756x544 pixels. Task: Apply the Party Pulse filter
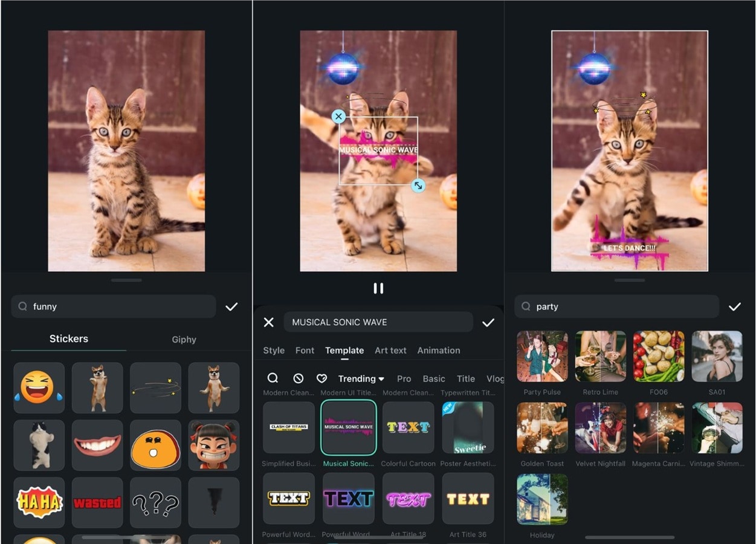(542, 357)
